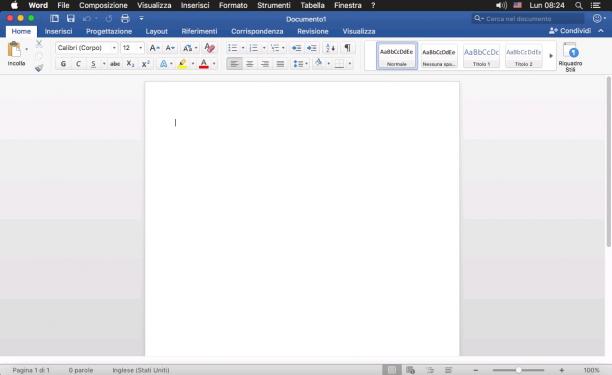Center align the paragraph
This screenshot has height=375, width=612.
(250, 64)
